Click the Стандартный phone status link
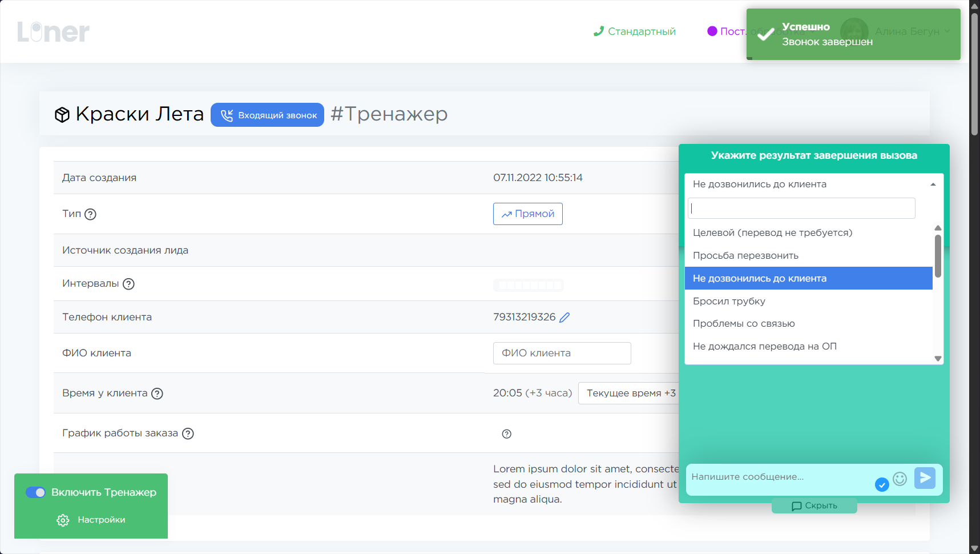This screenshot has height=554, width=980. point(634,31)
